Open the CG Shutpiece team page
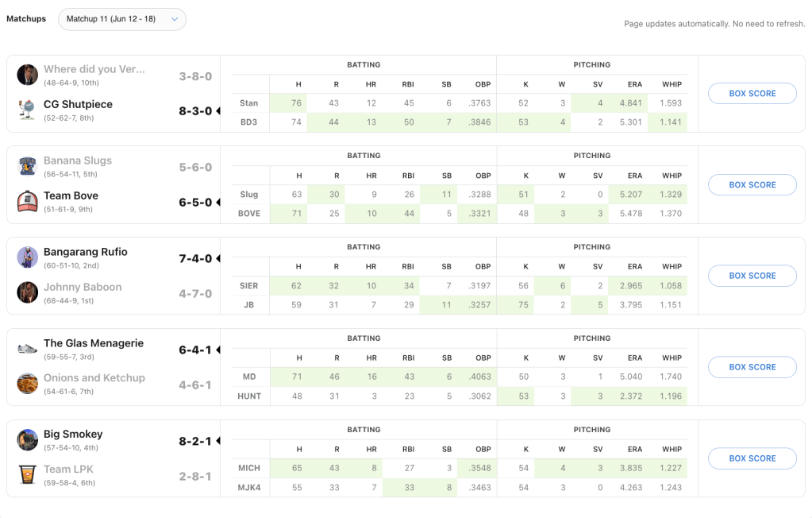This screenshot has height=518, width=812. click(78, 104)
